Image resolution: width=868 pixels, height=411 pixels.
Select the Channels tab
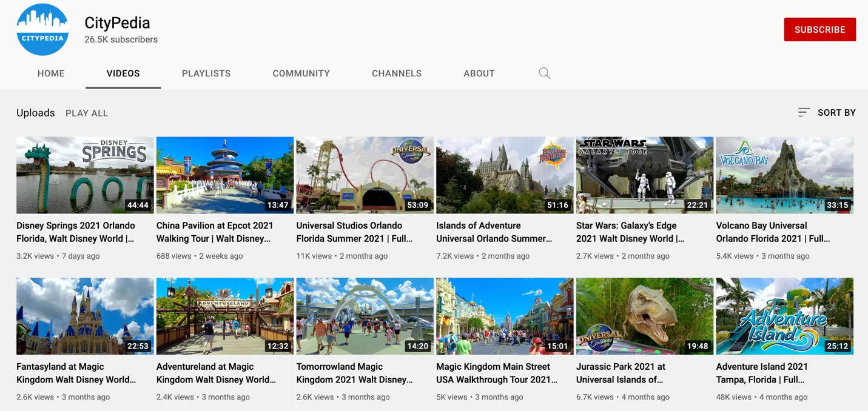(x=397, y=73)
